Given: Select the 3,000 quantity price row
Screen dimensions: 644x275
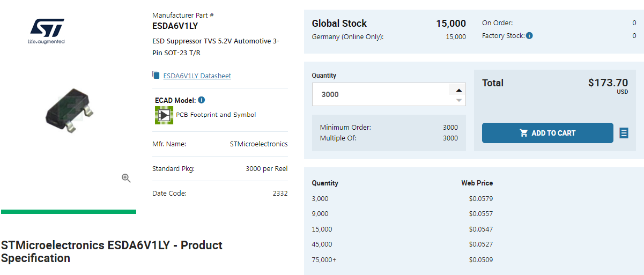Looking at the screenshot, I should 402,199.
